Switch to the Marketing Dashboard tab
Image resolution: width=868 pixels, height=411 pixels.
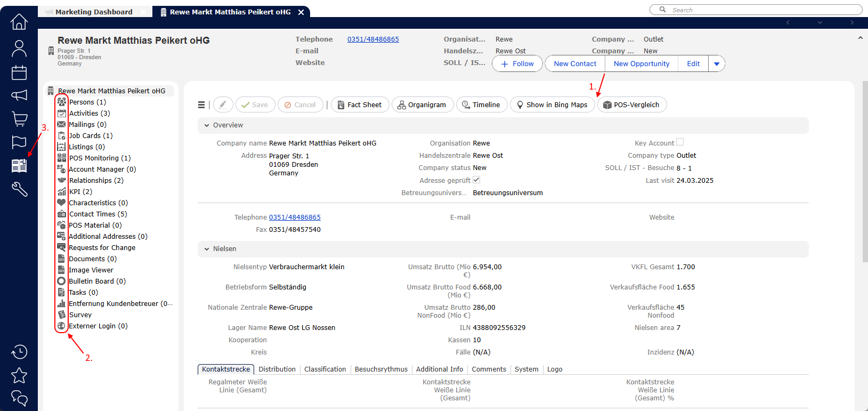click(x=94, y=12)
